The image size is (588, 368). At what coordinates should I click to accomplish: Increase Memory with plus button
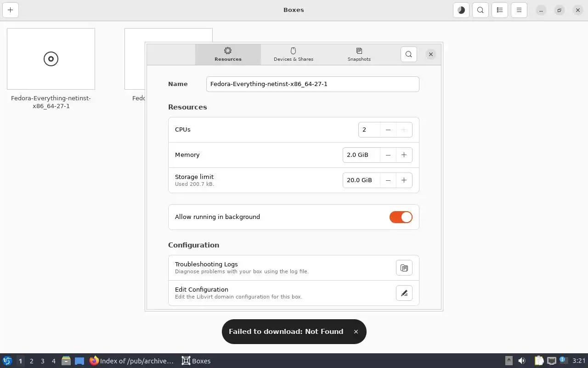point(404,155)
